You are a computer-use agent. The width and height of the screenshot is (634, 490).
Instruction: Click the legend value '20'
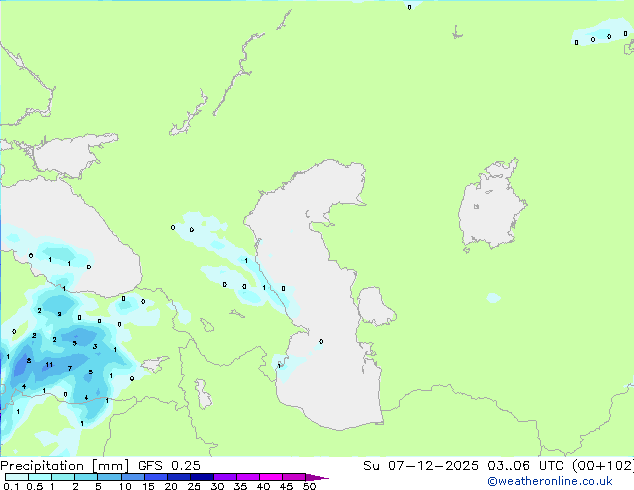(x=171, y=486)
